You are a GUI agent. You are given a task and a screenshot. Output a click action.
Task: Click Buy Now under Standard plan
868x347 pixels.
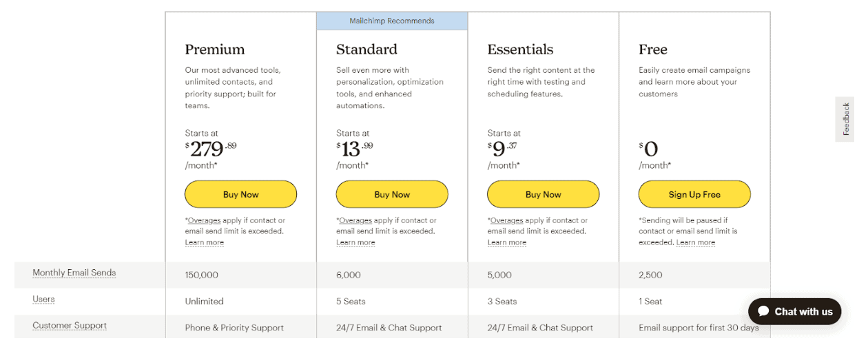(392, 194)
